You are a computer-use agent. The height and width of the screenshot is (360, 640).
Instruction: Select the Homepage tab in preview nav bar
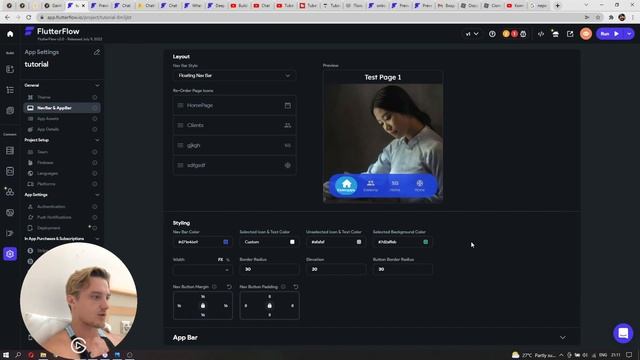[346, 186]
